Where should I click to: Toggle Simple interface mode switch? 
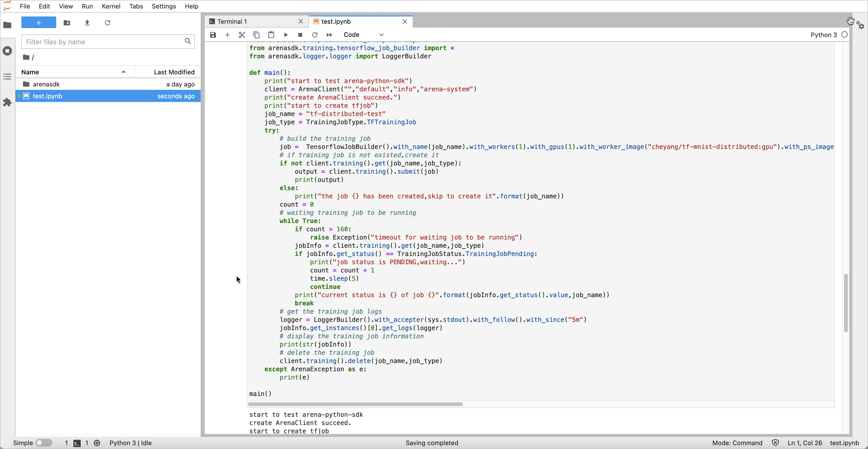(x=44, y=443)
